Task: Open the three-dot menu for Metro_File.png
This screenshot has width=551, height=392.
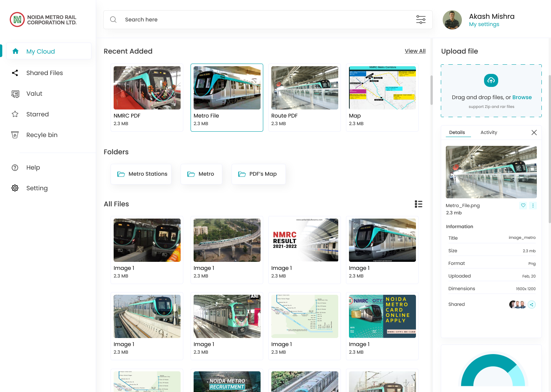Action: click(533, 206)
